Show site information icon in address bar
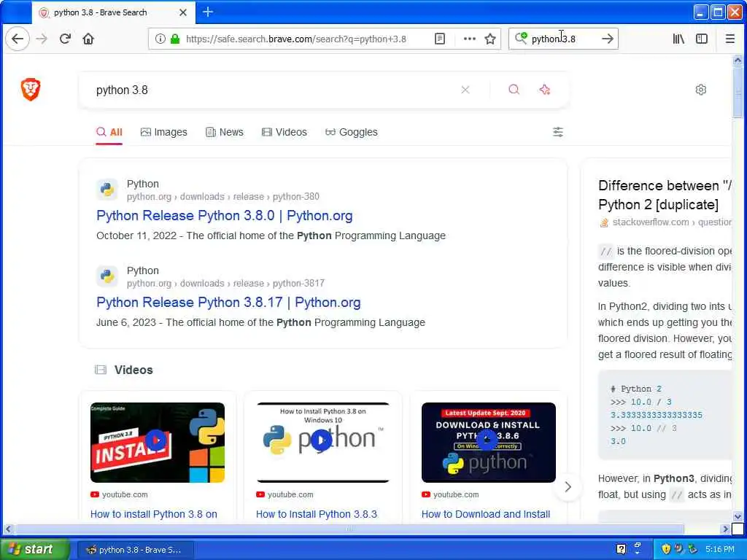This screenshot has width=747, height=560. [160, 39]
